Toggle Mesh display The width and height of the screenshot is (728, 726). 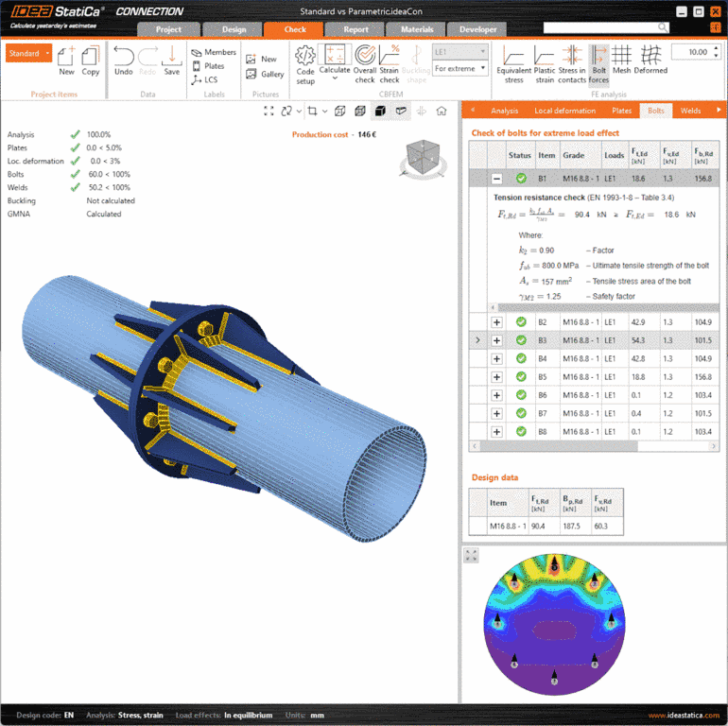pyautogui.click(x=622, y=60)
